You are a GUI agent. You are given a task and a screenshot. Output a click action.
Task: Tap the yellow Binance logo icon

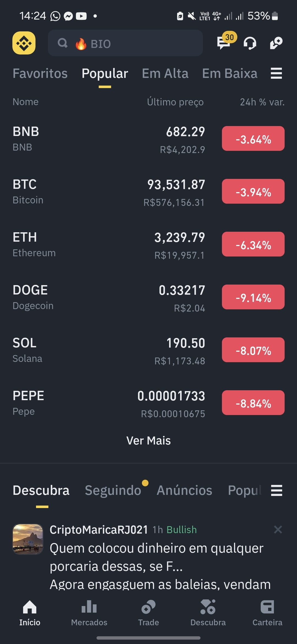click(24, 43)
